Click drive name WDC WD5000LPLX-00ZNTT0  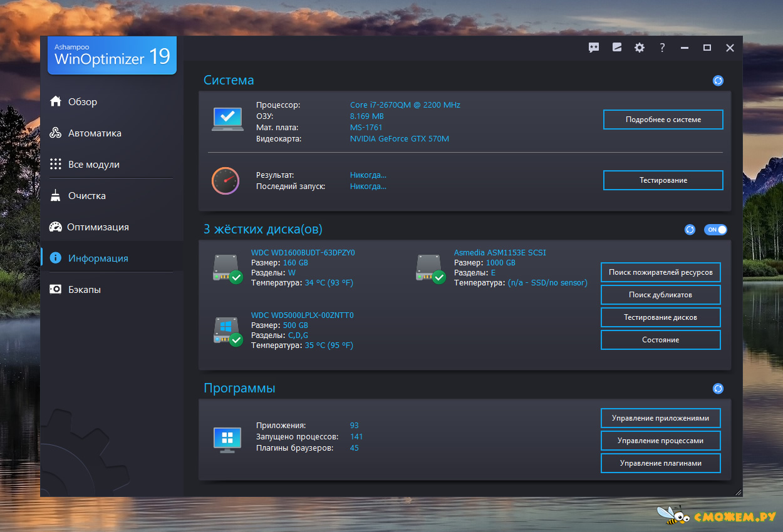[x=303, y=315]
